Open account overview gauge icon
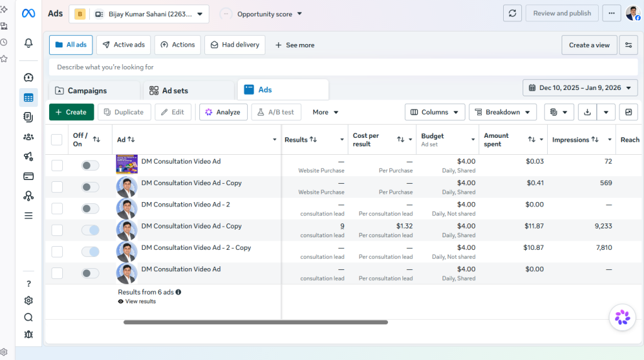This screenshot has height=360, width=644. point(28,77)
